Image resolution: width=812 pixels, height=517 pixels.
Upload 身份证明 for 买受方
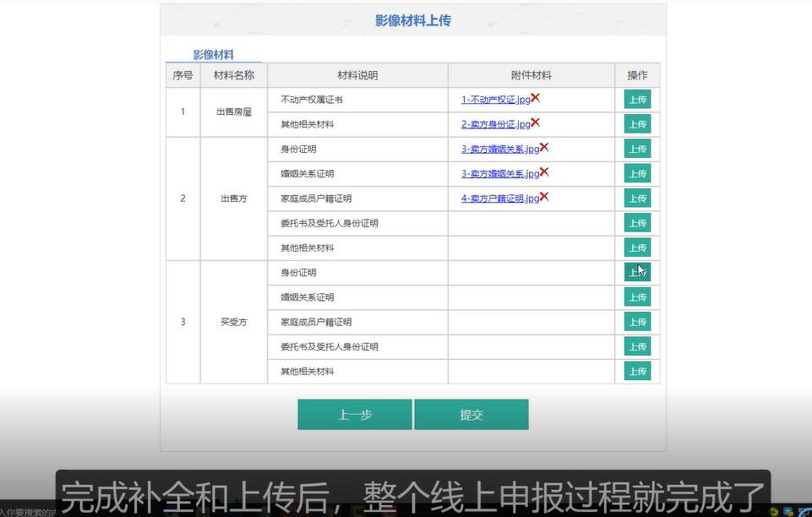(637, 272)
